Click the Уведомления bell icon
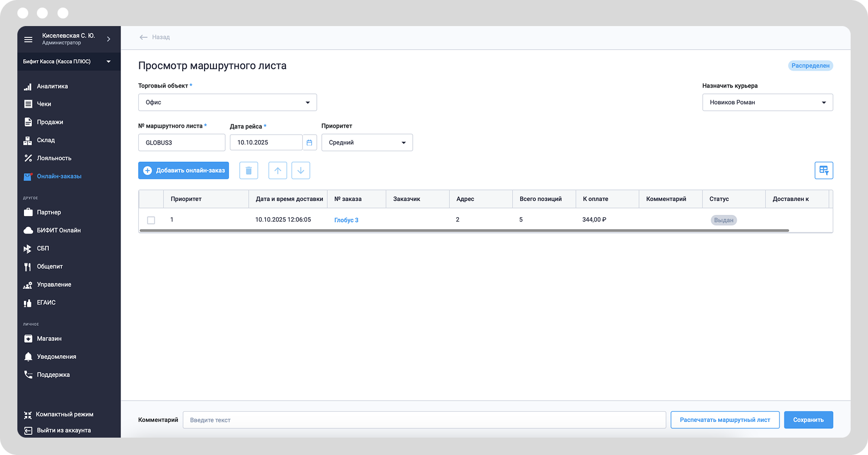Image resolution: width=868 pixels, height=455 pixels. coord(28,357)
